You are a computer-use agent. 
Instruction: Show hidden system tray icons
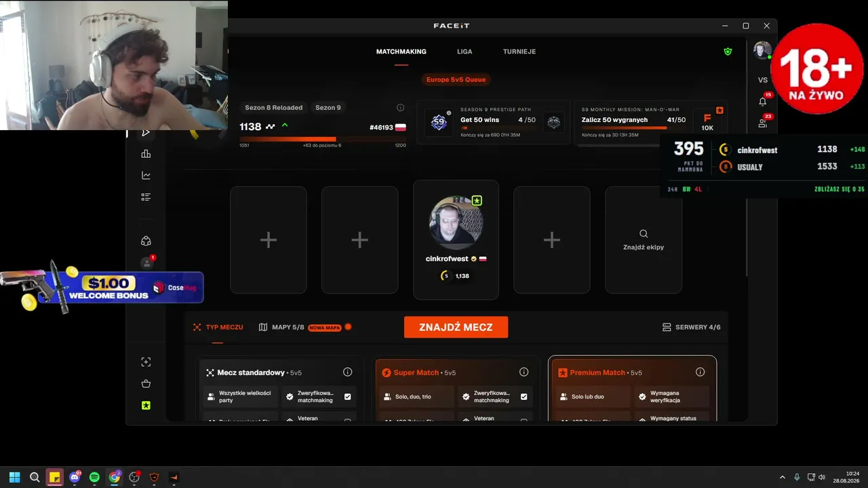[x=782, y=477]
